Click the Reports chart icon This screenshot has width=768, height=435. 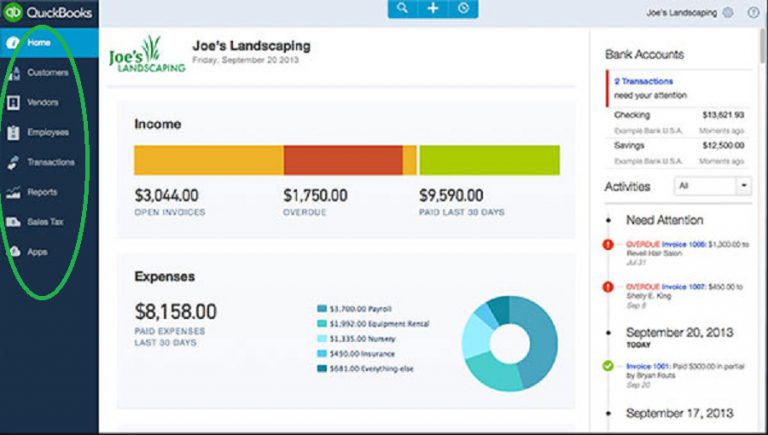pyautogui.click(x=13, y=192)
